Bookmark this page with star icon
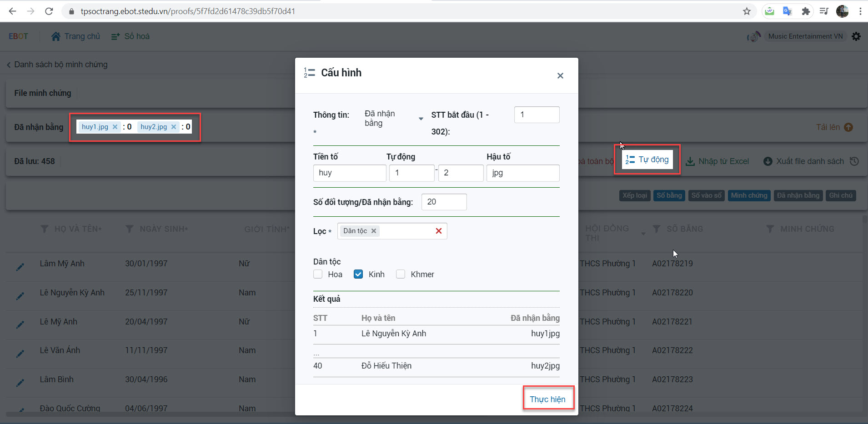 [x=747, y=11]
